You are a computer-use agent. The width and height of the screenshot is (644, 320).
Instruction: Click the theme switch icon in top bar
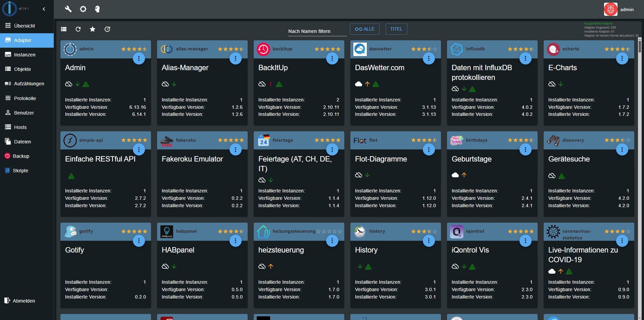coord(83,9)
